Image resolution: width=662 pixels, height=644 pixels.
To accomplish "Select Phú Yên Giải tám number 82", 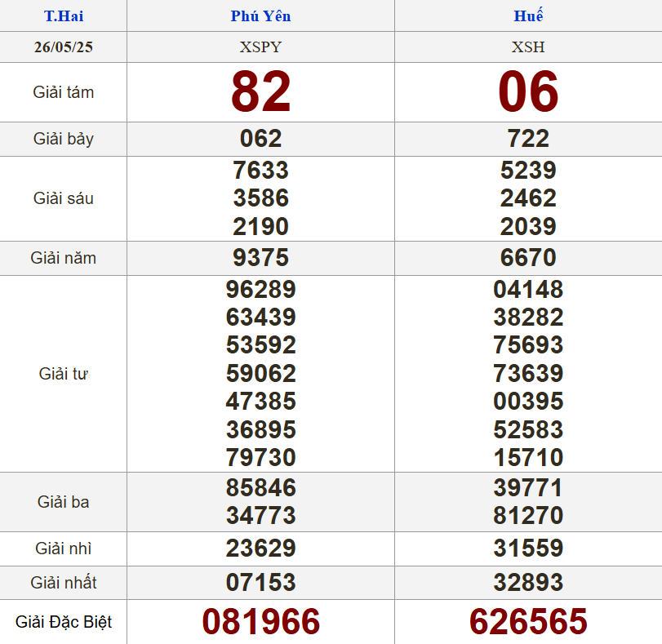I will [x=260, y=91].
